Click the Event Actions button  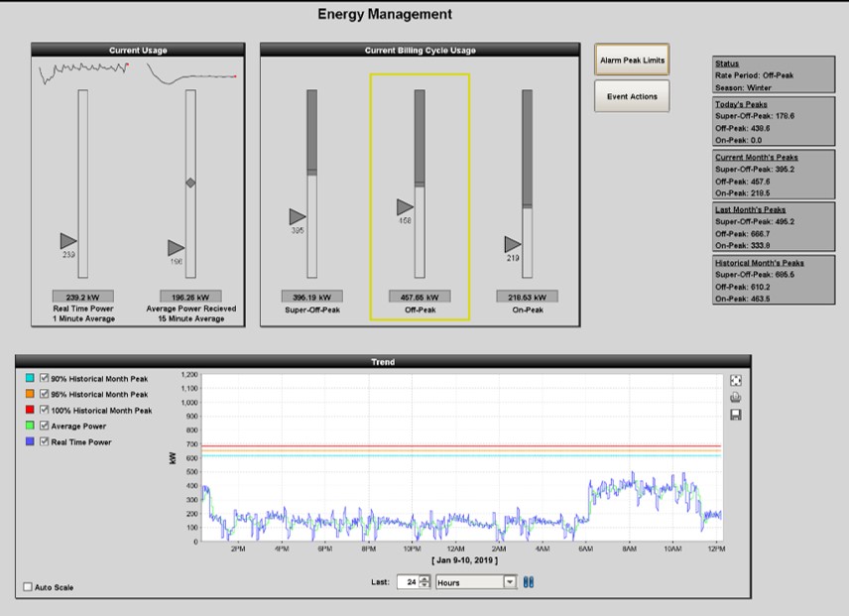[632, 96]
